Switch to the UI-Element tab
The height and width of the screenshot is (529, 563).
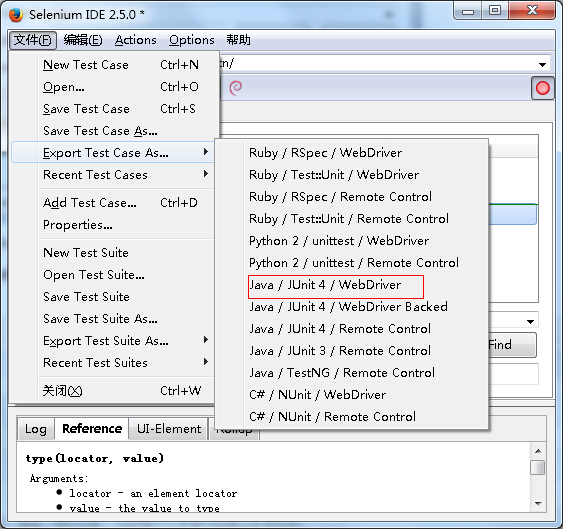pos(169,429)
